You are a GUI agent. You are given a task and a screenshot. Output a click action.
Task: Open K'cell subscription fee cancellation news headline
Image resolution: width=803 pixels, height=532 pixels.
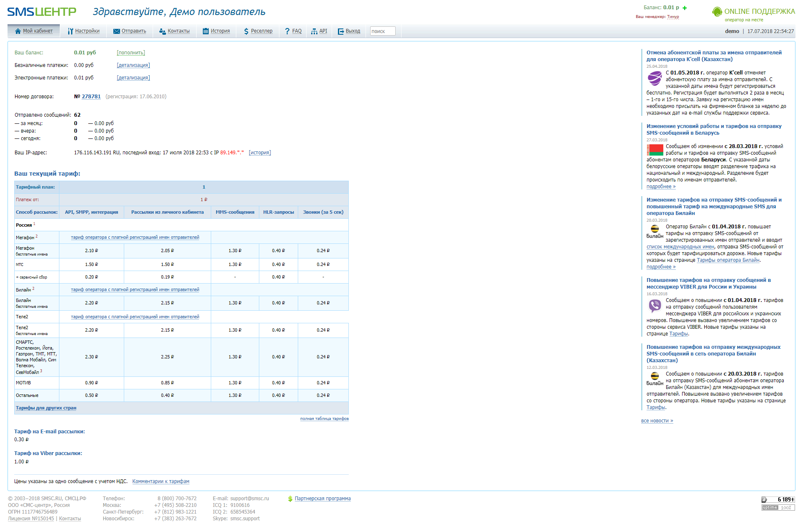click(x=714, y=56)
